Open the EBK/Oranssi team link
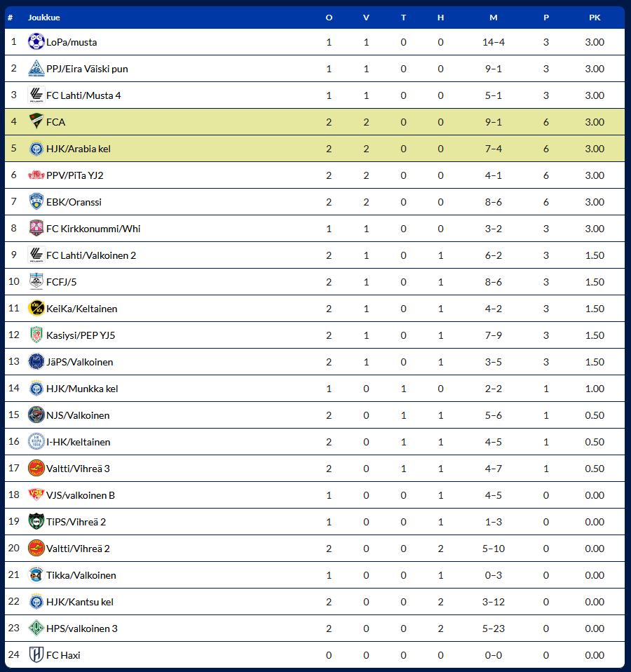Viewport: 631px width, 672px height. click(74, 202)
